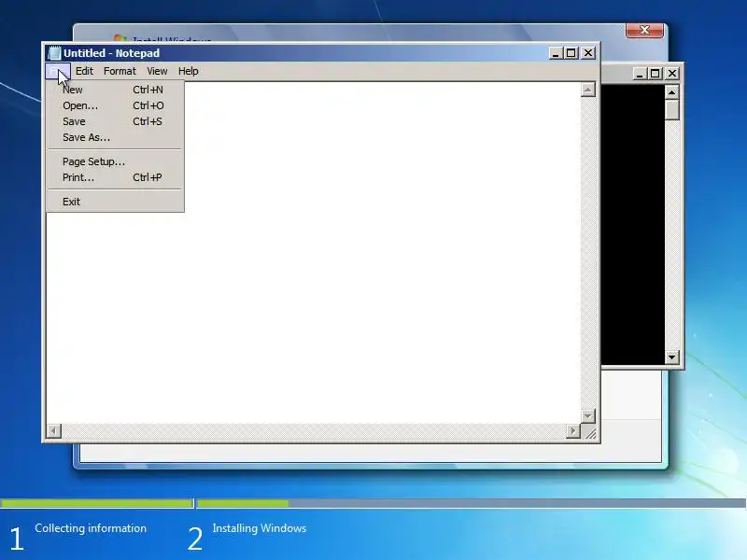Click Notepad vertical scrollbar up arrow
747x560 pixels.
(x=588, y=90)
